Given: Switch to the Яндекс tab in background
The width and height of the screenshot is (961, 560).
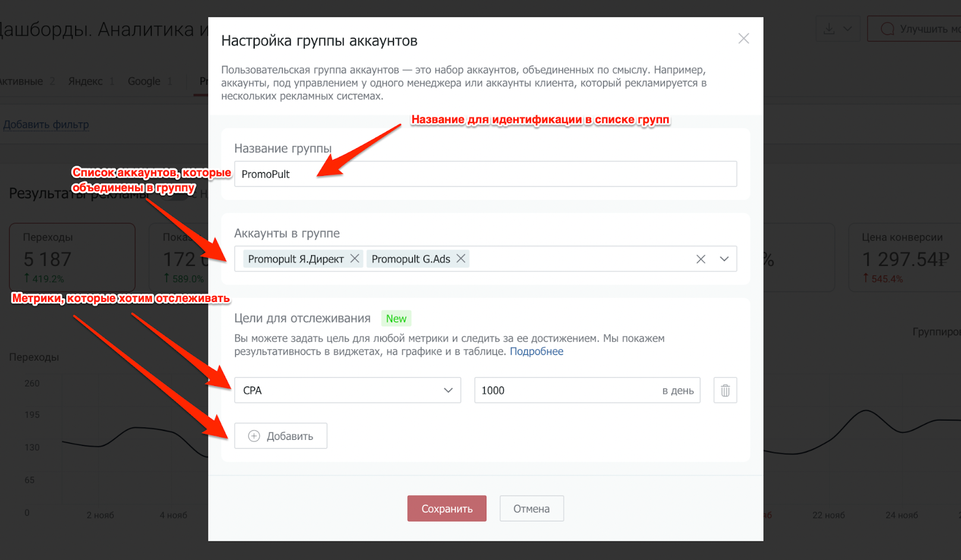Looking at the screenshot, I should (85, 81).
